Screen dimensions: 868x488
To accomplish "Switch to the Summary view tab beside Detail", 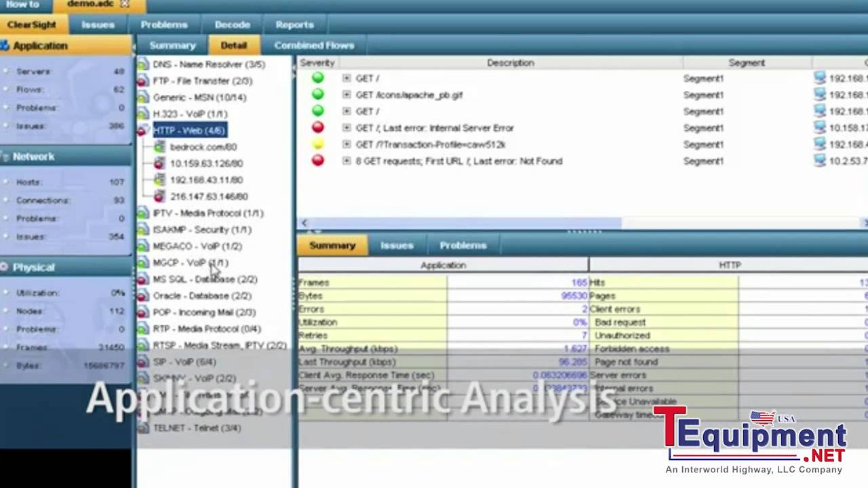I will point(172,45).
